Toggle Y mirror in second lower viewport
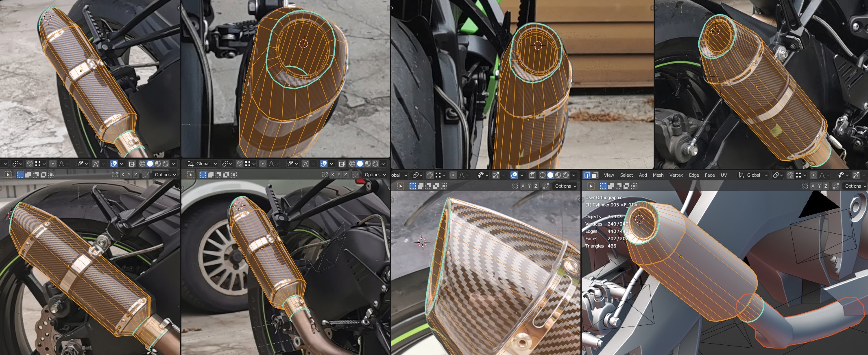868x355 pixels. (x=339, y=175)
